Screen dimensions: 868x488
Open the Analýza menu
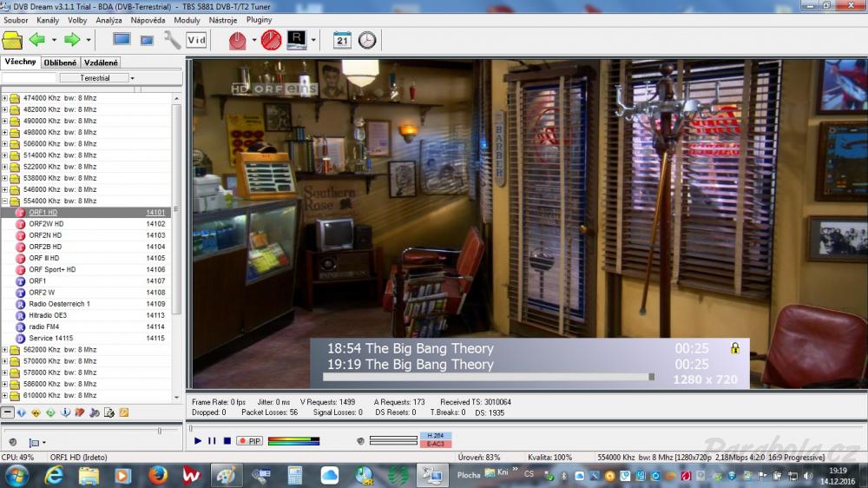[x=108, y=20]
